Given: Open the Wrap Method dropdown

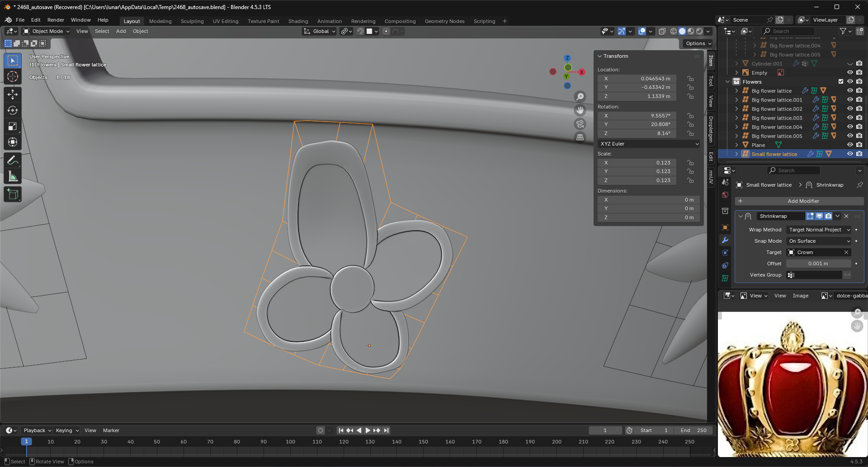Looking at the screenshot, I should click(x=819, y=230).
